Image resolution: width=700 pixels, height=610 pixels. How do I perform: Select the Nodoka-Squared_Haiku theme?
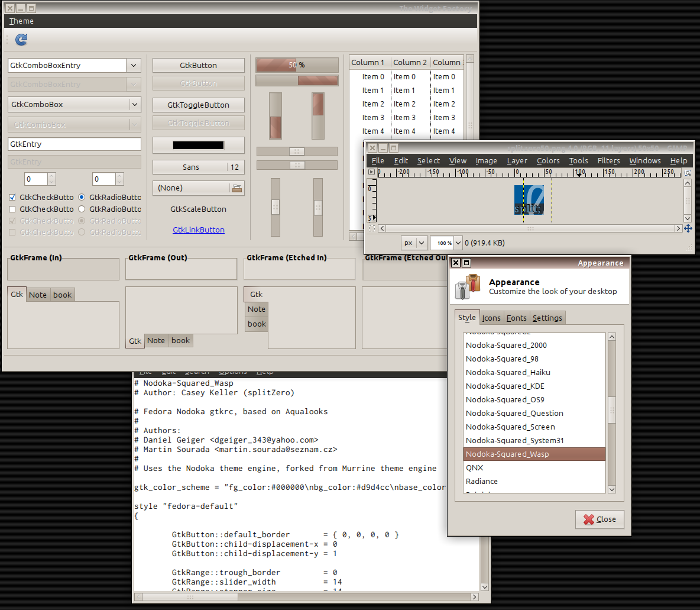click(534, 373)
